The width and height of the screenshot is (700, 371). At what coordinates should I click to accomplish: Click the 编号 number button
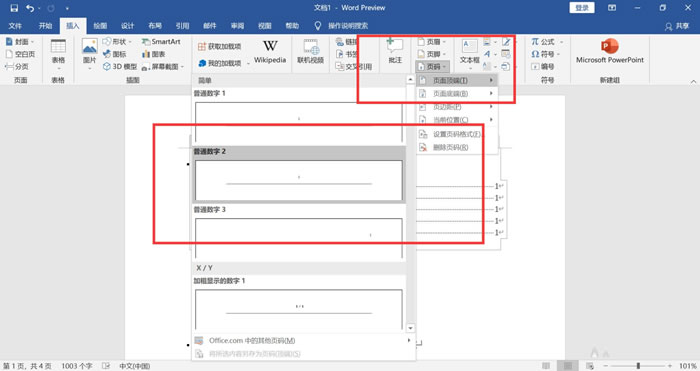click(543, 67)
